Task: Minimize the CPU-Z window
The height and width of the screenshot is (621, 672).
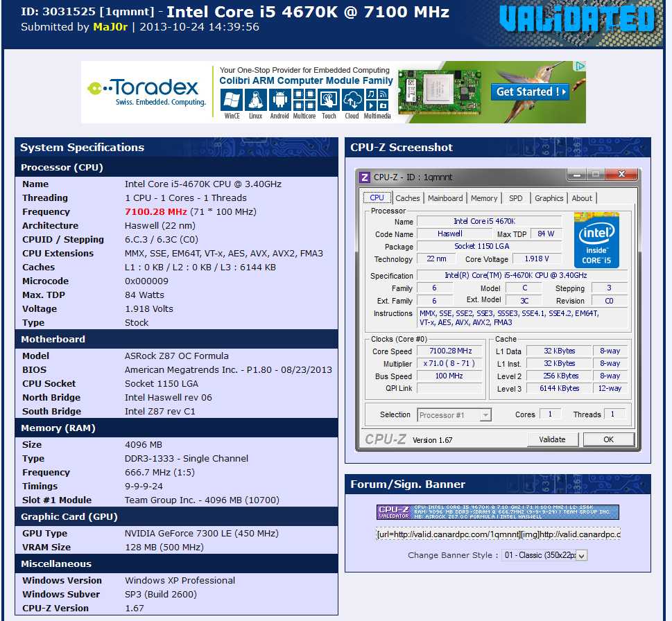Action: pos(577,174)
